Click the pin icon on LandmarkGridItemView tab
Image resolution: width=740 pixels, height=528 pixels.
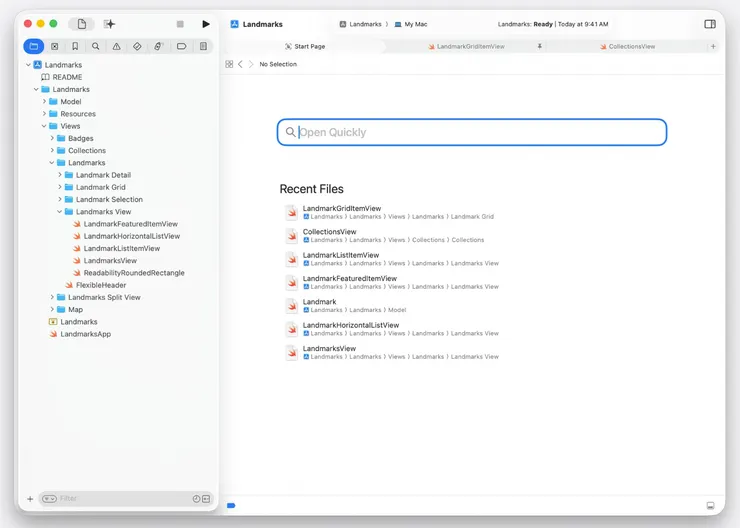click(x=539, y=46)
